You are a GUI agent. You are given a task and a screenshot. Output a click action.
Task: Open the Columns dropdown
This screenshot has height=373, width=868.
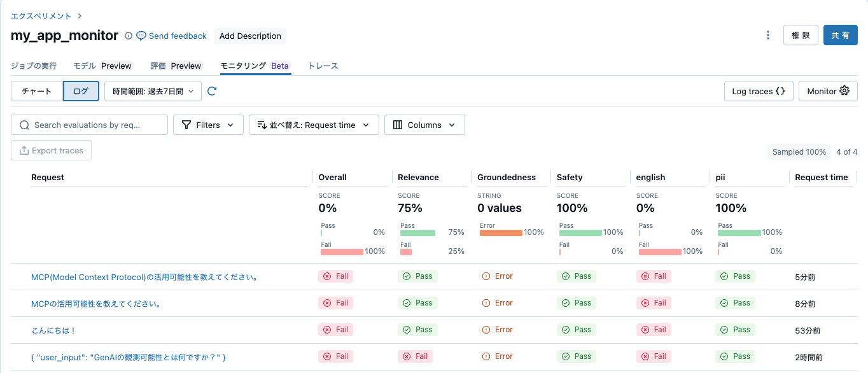(x=424, y=125)
